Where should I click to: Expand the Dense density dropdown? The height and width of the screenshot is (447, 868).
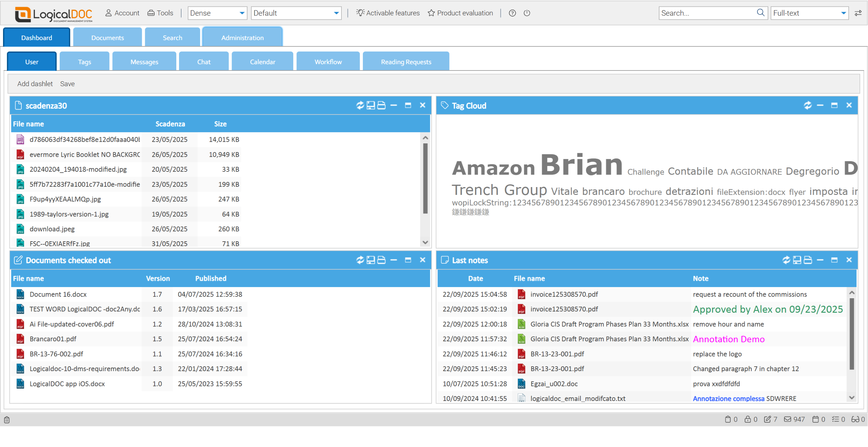coord(242,13)
